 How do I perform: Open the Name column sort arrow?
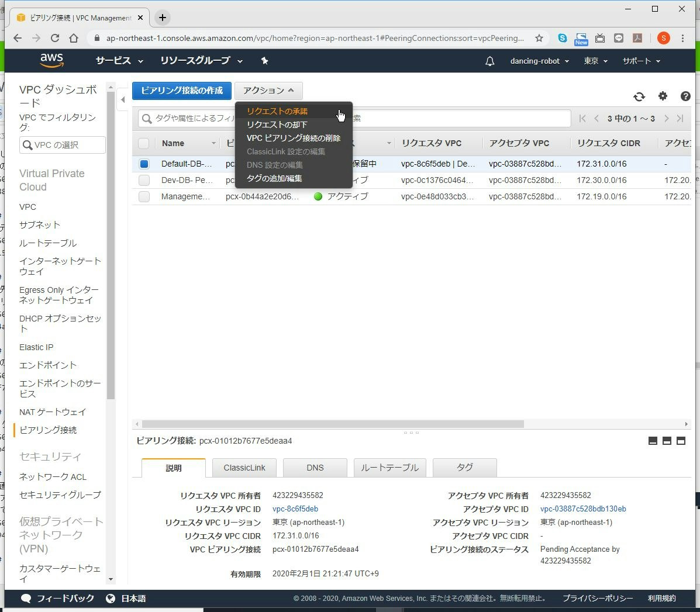[x=213, y=143]
